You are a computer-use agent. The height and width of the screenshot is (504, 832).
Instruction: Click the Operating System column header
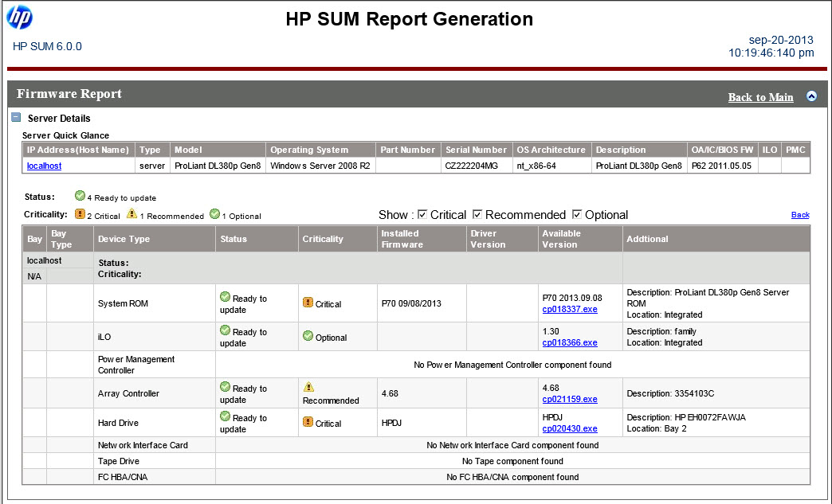pos(320,150)
